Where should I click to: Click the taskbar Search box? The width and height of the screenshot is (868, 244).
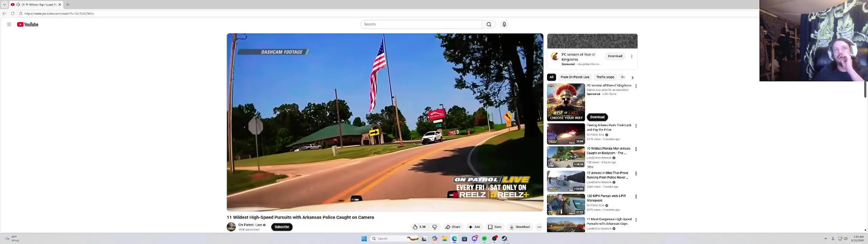[x=395, y=239]
